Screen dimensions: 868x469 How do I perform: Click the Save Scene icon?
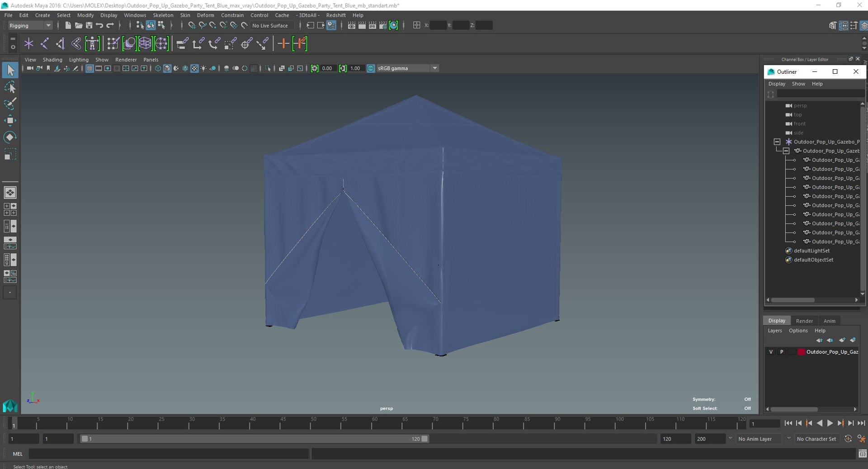pos(89,25)
